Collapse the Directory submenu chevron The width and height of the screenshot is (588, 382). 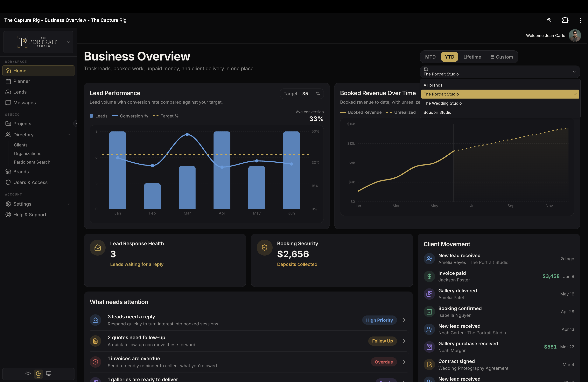69,135
